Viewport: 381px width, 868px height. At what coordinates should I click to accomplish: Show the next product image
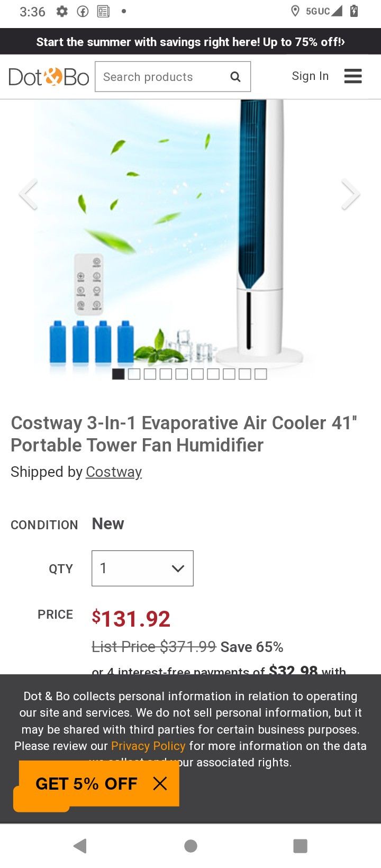click(350, 194)
